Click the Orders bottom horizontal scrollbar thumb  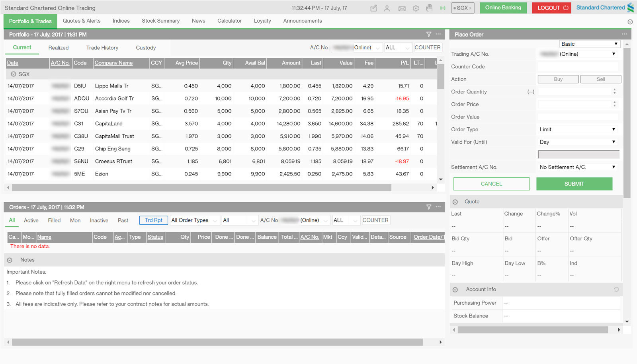click(x=217, y=342)
